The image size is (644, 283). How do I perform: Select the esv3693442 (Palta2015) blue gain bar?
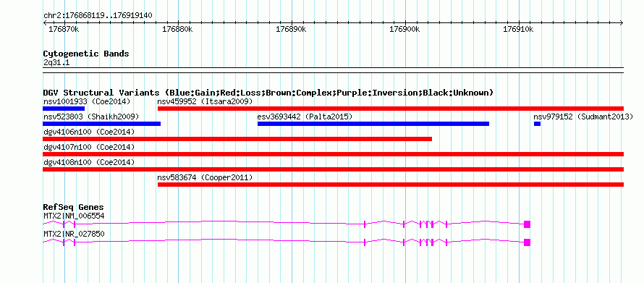click(373, 124)
